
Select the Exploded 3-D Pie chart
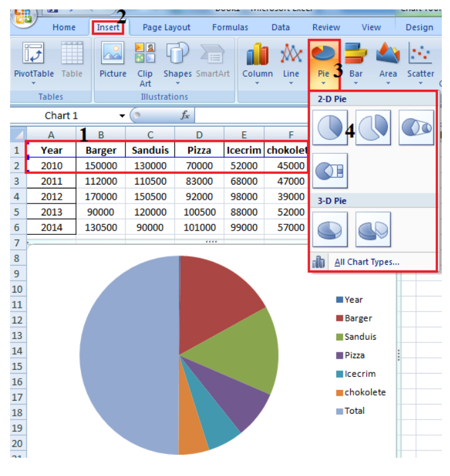(373, 229)
